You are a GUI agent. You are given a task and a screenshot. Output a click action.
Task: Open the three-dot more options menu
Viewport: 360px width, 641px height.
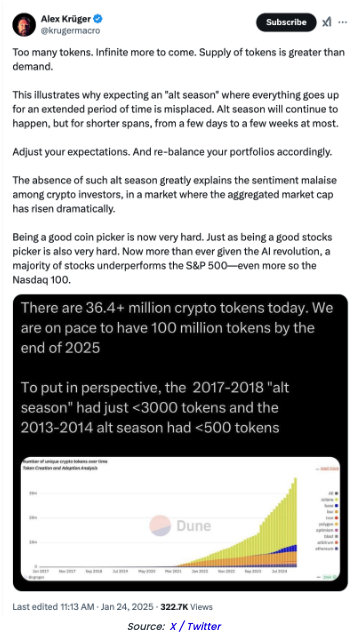(x=342, y=22)
